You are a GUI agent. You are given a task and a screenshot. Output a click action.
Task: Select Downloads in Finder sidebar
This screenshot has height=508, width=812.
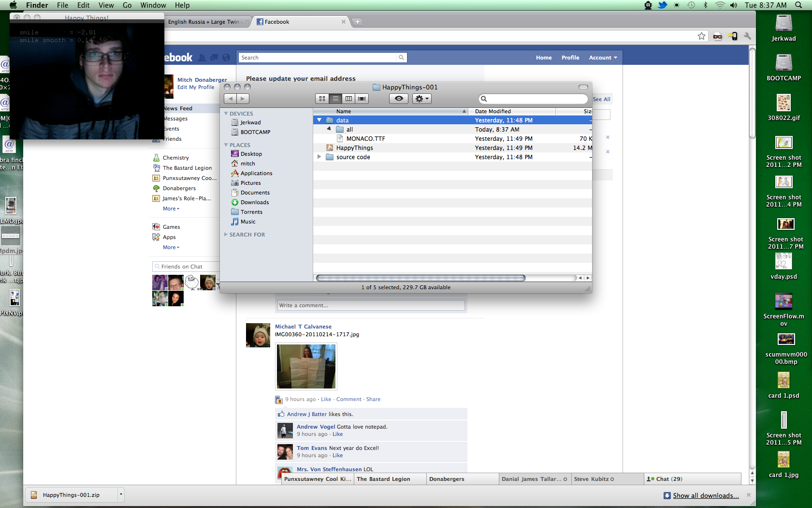254,202
